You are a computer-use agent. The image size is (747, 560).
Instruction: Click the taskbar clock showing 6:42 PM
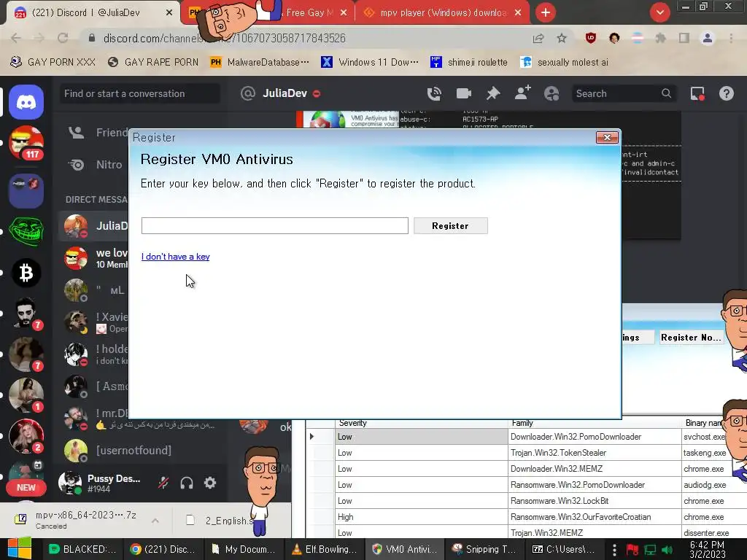pyautogui.click(x=707, y=549)
